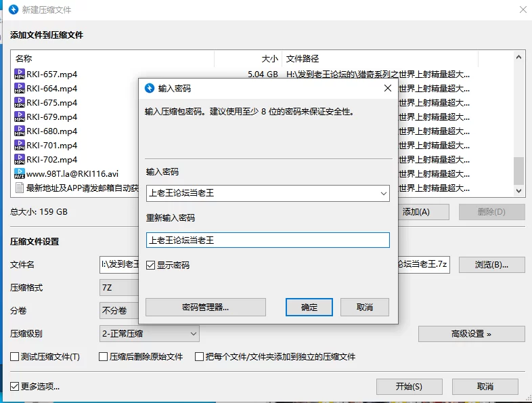The height and width of the screenshot is (403, 532).
Task: Click the Bandizip logo in 输入密码 dialog title
Action: pyautogui.click(x=150, y=88)
